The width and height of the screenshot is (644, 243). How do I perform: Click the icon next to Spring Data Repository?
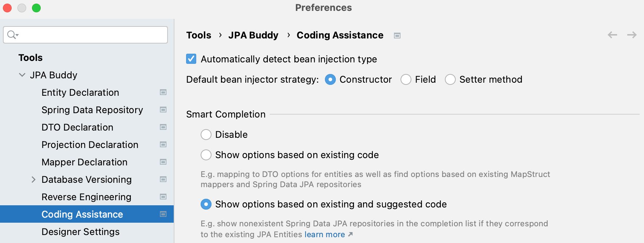coord(163,110)
